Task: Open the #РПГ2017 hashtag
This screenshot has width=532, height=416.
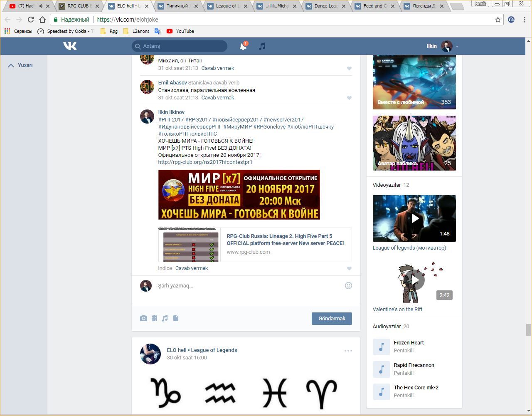Action: click(x=171, y=120)
